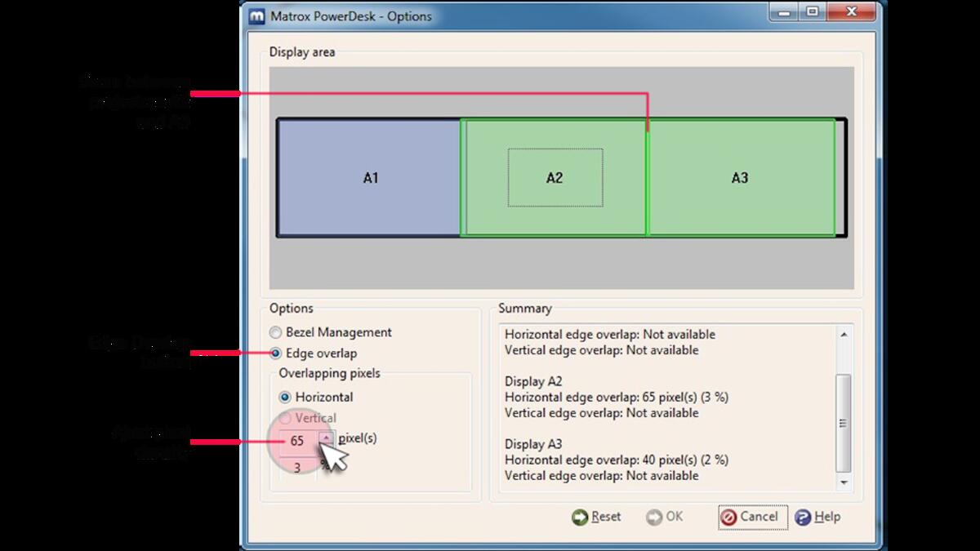Click the green arrow Reset icon

(580, 518)
